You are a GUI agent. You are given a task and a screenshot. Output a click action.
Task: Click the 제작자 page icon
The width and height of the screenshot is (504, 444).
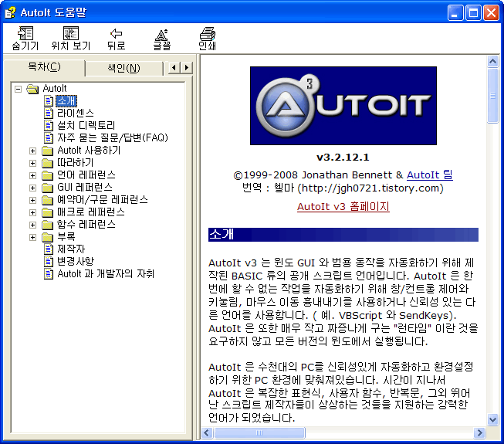tap(48, 249)
